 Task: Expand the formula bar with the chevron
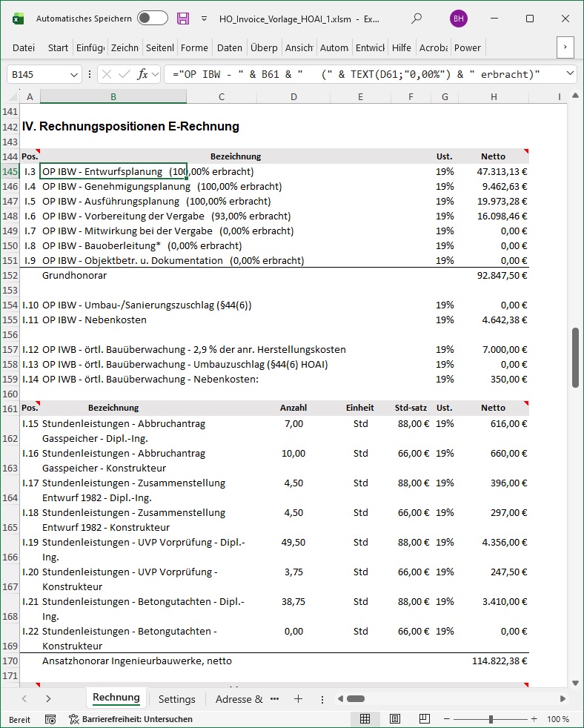pos(570,73)
